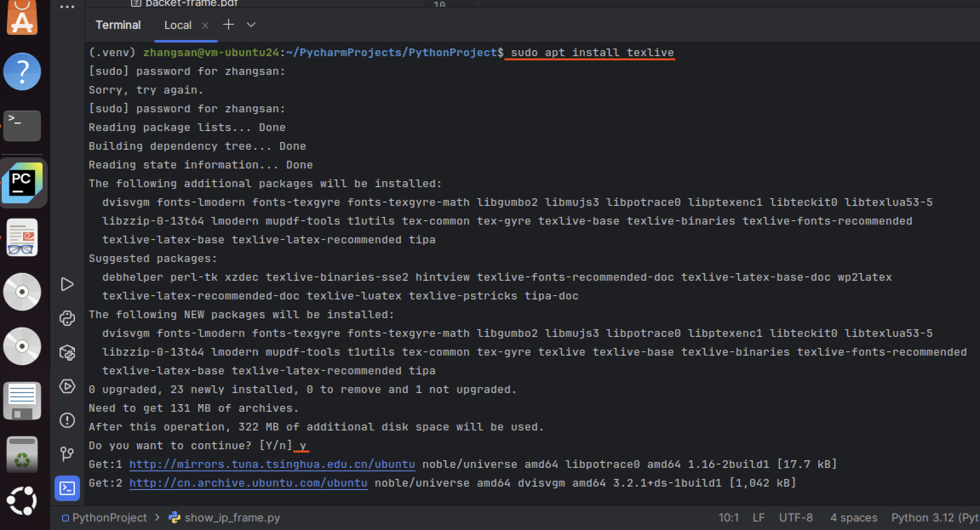Add a new terminal session tab
The image size is (980, 530).
point(229,25)
